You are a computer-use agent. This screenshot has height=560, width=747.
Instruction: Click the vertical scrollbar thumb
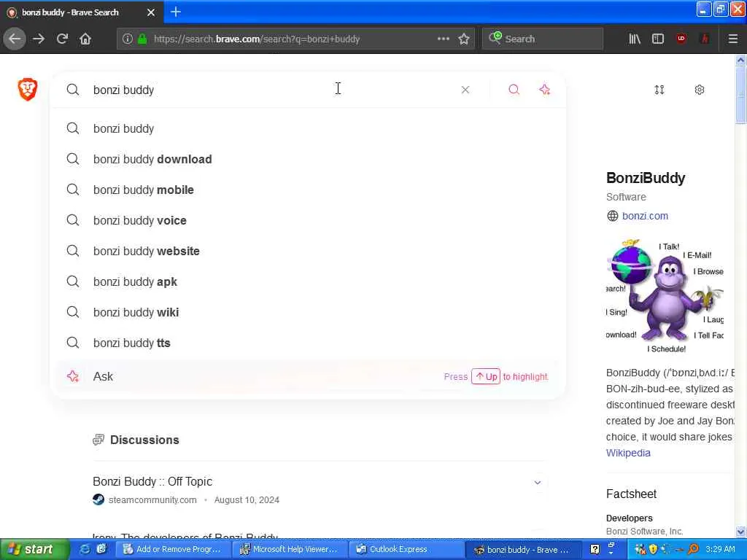[740, 95]
